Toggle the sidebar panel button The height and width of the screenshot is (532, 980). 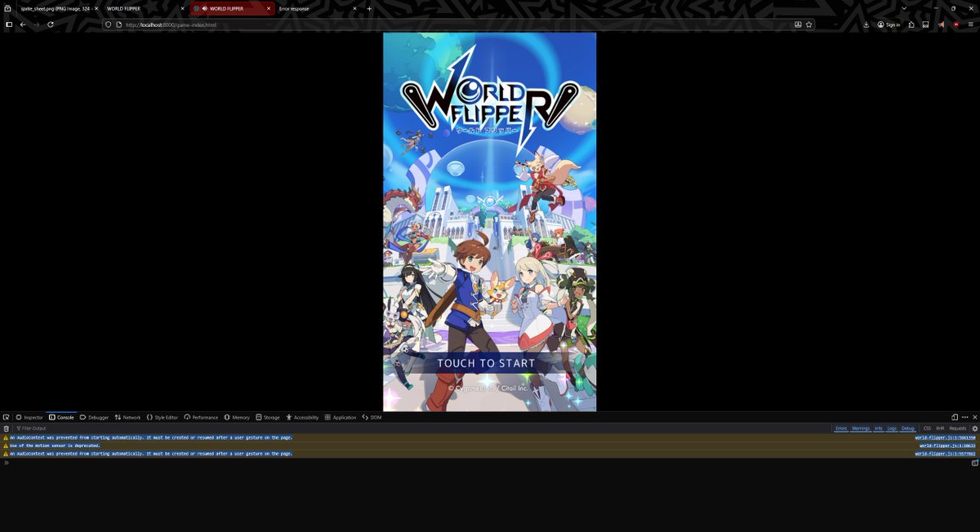[9, 24]
